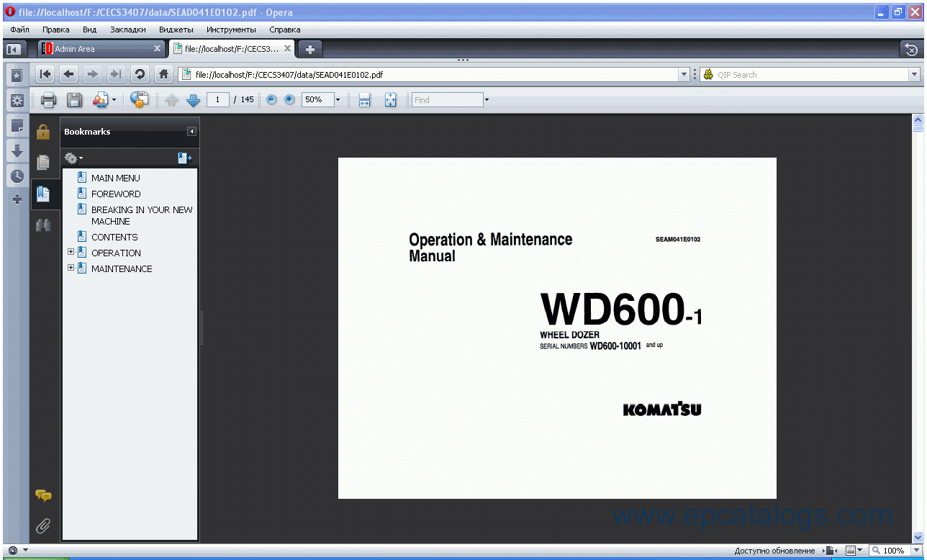This screenshot has height=560, width=927.
Task: Click the plus button to add a panel
Action: (17, 199)
